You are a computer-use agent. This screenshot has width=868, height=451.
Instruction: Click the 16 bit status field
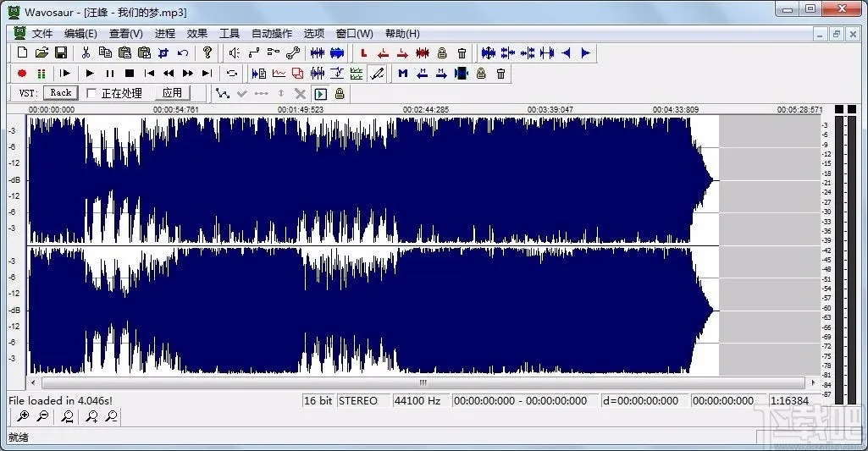coord(318,400)
